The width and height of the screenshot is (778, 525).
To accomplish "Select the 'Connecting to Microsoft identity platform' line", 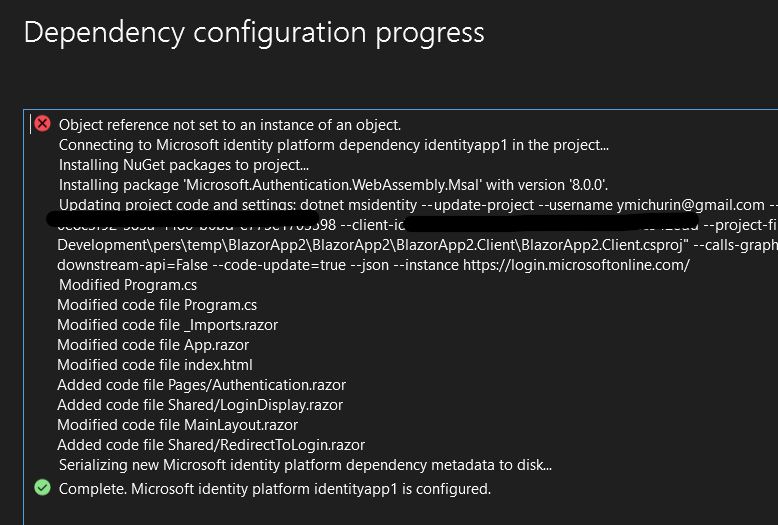I will point(334,145).
